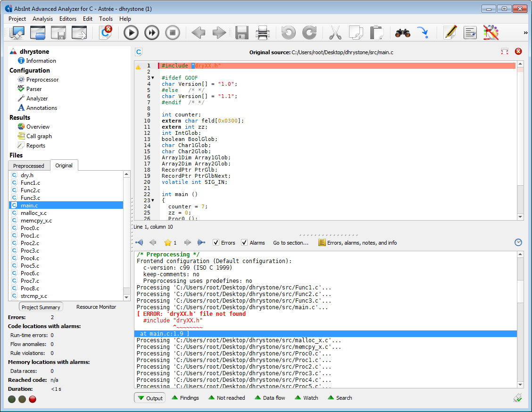Viewport: 532px width, 412px height.
Task: Click the crossed-out colored people icon
Action: pos(490,33)
